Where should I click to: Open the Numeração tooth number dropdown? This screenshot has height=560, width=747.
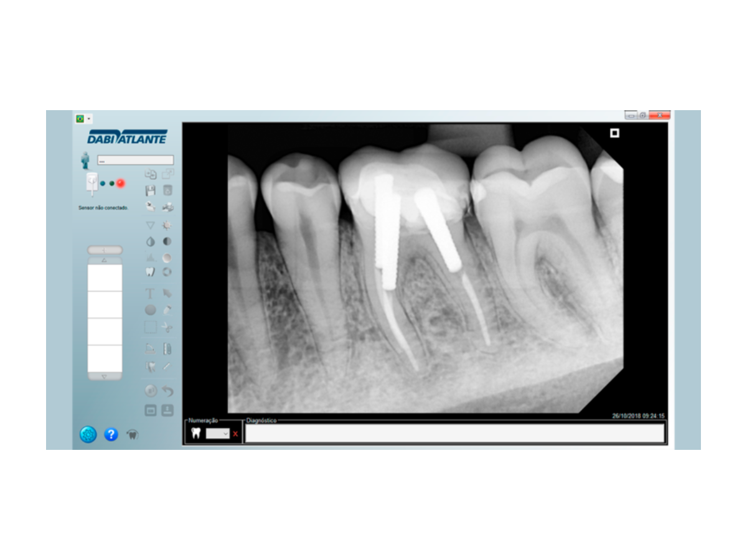pyautogui.click(x=218, y=434)
